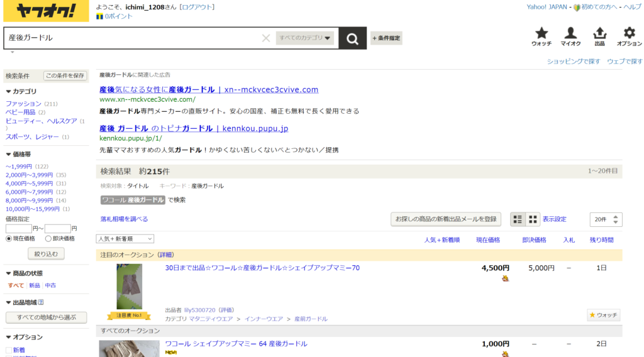Click the Sell upload icon

click(599, 33)
